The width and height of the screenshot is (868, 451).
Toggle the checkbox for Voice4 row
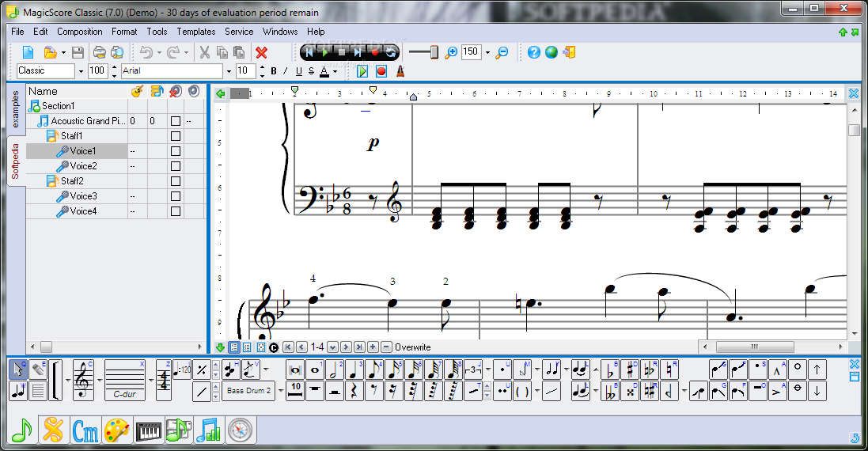point(176,210)
